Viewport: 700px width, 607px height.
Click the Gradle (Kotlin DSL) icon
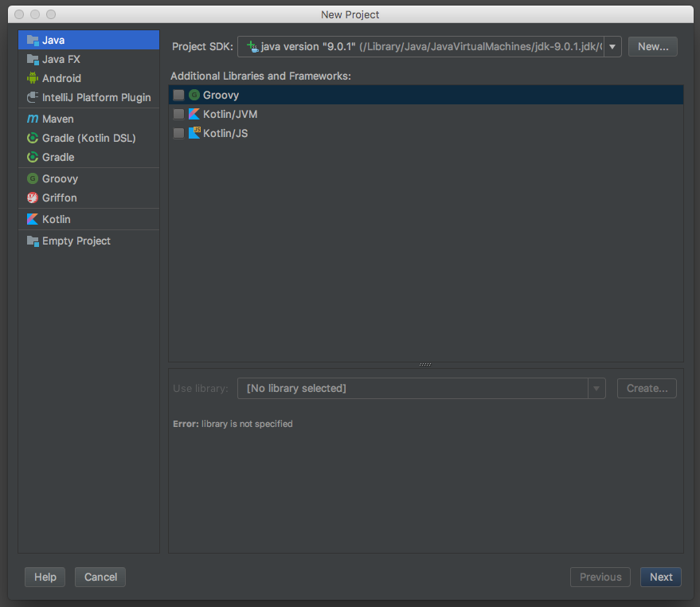tap(33, 138)
